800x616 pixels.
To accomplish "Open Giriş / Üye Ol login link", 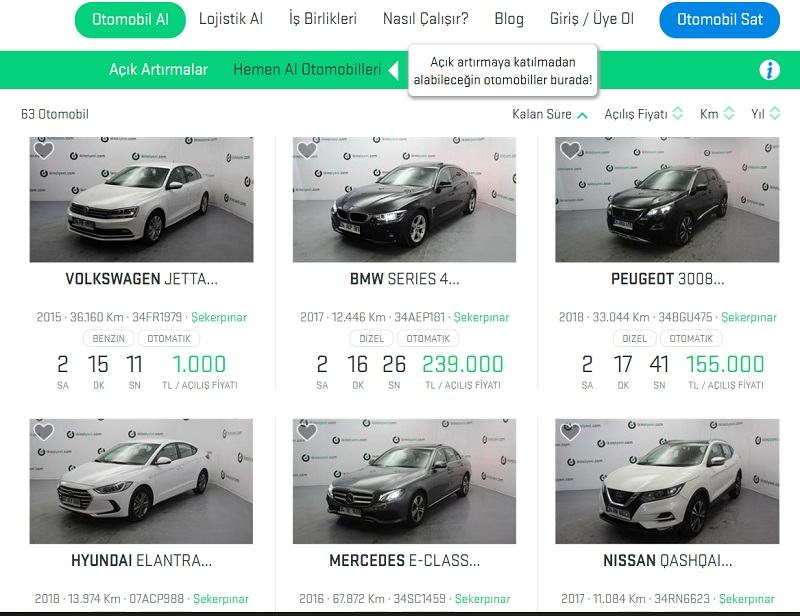I will [592, 19].
